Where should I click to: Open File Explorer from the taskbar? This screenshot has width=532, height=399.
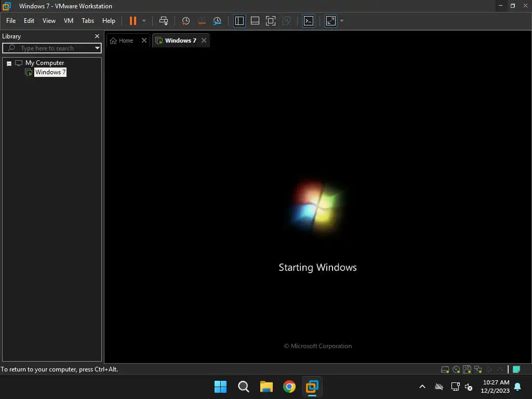[267, 387]
